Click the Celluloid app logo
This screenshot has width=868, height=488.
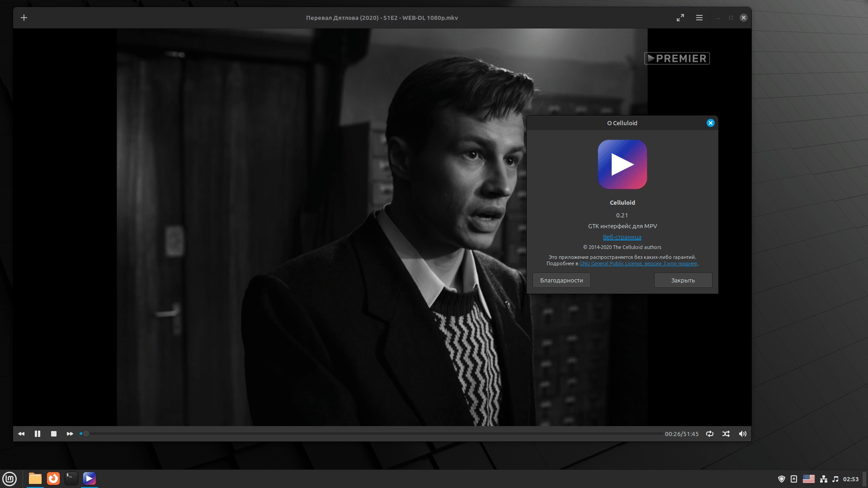tap(623, 164)
